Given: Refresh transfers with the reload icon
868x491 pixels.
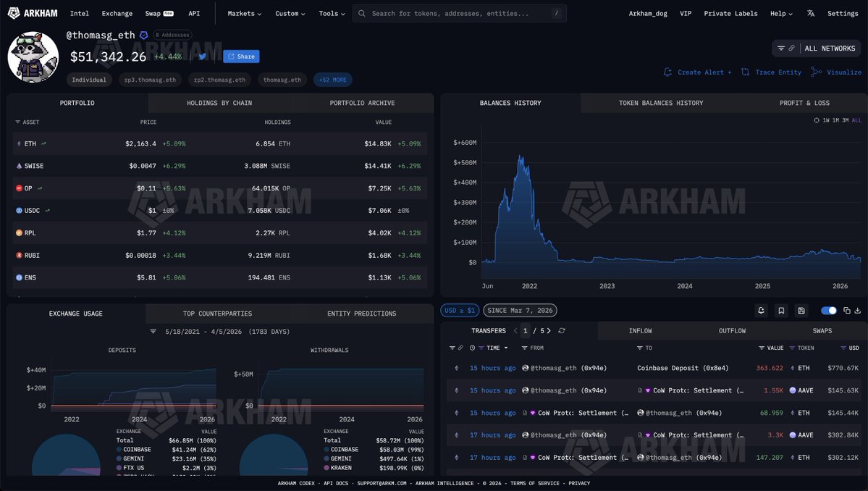Looking at the screenshot, I should tap(562, 330).
